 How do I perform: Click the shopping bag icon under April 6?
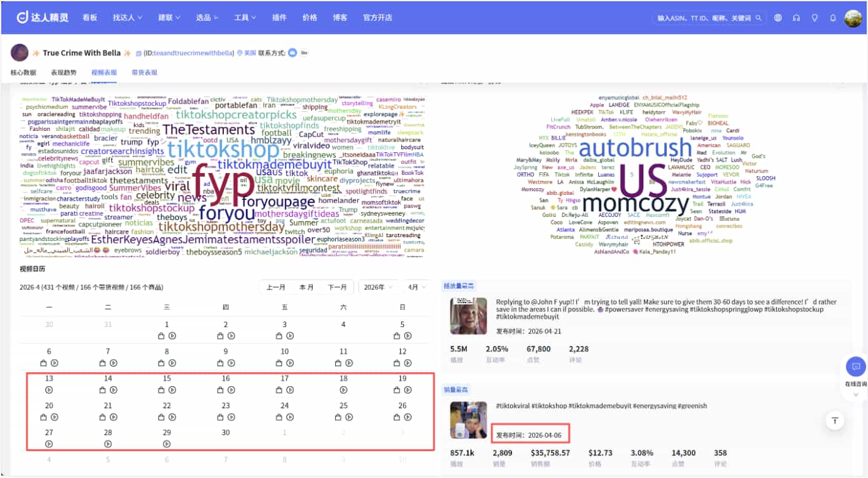pyautogui.click(x=44, y=363)
